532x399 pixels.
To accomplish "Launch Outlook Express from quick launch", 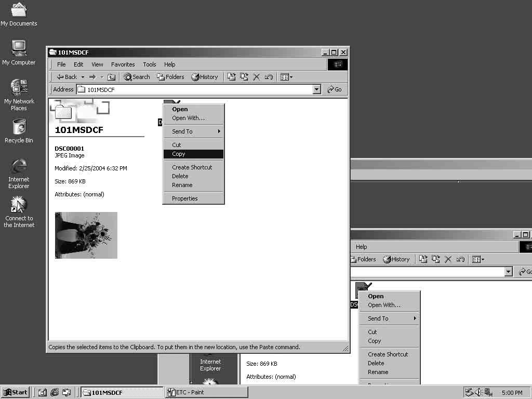I will 66,393.
